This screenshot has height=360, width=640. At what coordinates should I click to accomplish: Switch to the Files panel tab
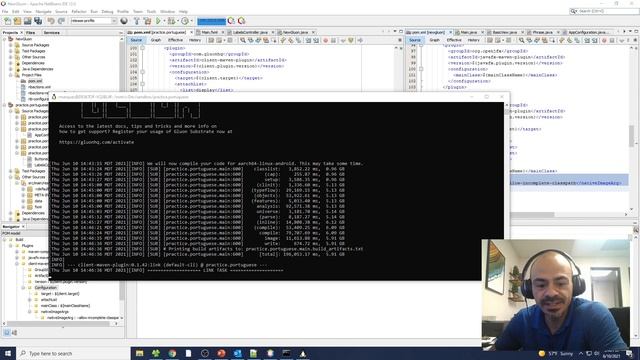(x=31, y=32)
